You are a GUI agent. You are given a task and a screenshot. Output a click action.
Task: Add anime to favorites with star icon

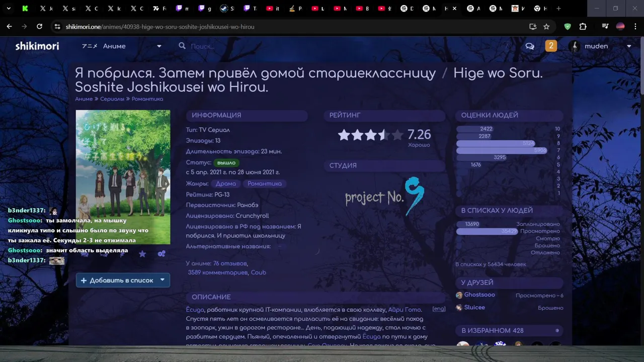tap(142, 254)
